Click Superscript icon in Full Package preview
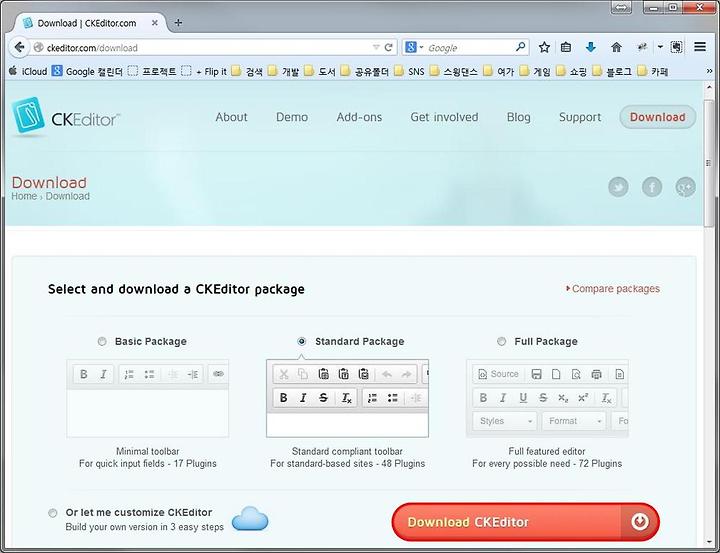Viewport: 720px width, 553px height. [x=583, y=398]
